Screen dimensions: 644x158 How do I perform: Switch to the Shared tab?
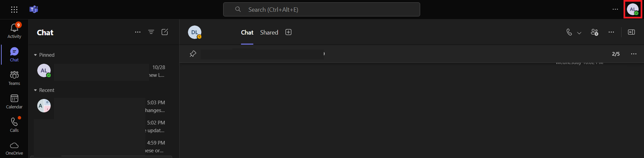[x=269, y=32]
